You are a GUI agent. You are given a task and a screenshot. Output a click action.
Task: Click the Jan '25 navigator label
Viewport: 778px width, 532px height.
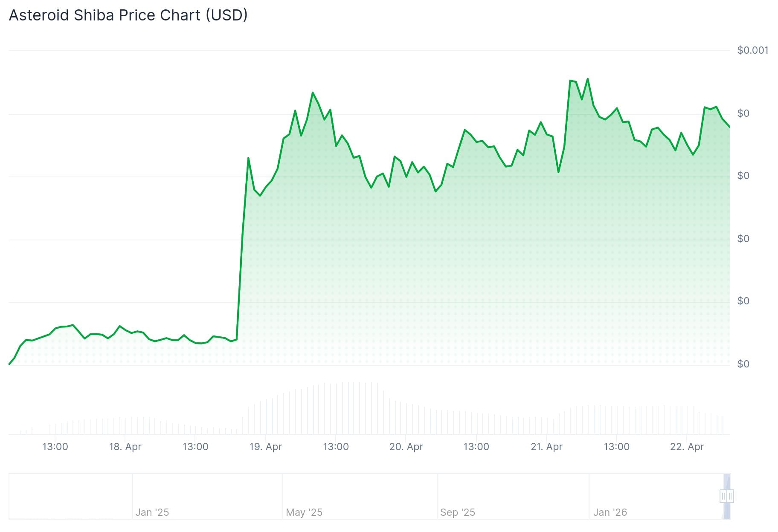click(152, 512)
